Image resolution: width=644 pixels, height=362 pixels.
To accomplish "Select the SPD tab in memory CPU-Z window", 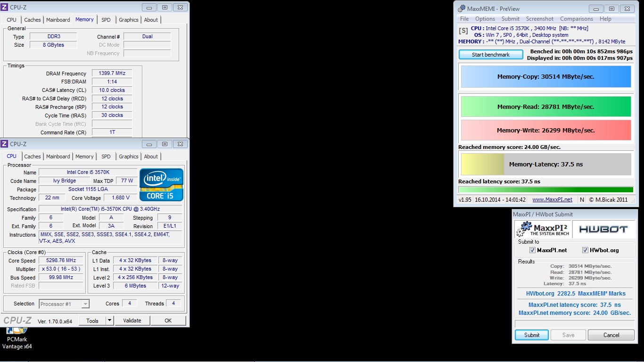I will click(x=106, y=20).
